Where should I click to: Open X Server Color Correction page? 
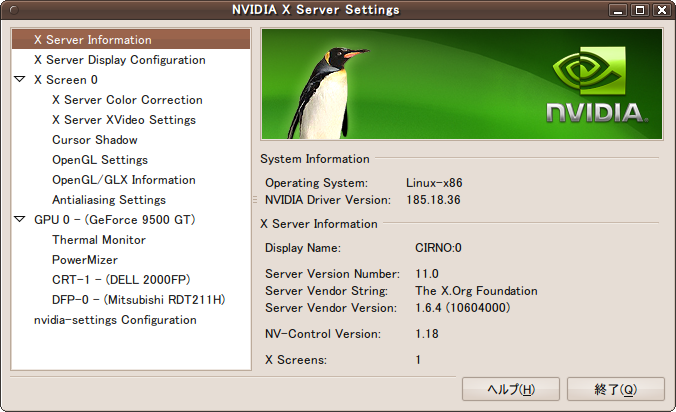(127, 100)
